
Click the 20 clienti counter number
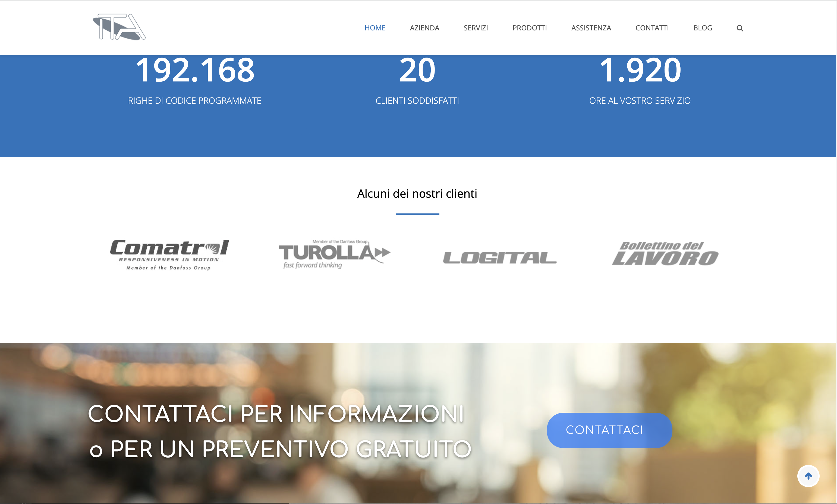(417, 70)
